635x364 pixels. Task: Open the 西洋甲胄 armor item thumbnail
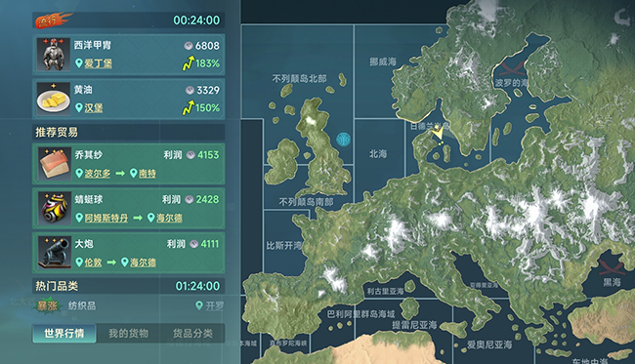click(x=54, y=55)
